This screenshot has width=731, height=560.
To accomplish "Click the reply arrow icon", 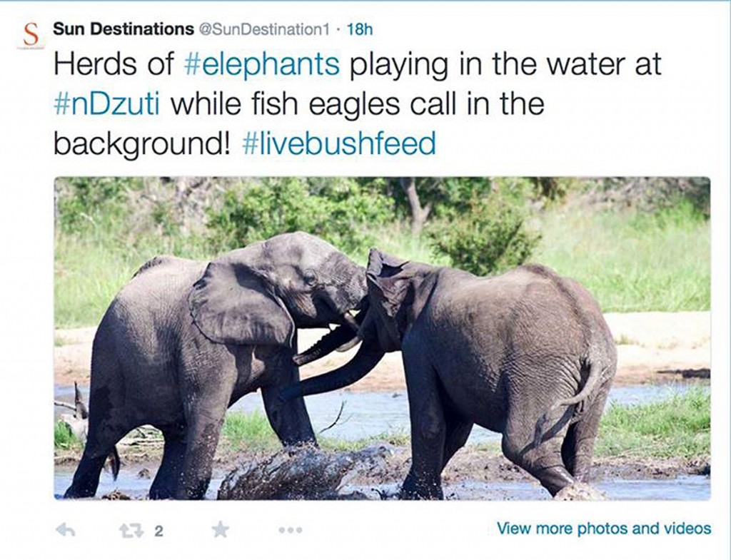I will (65, 530).
